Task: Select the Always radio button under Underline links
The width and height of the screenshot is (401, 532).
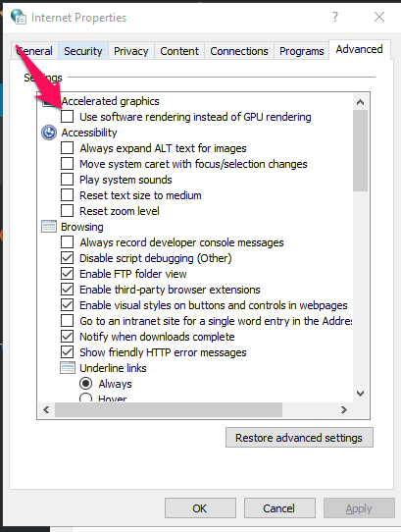Action: point(85,384)
